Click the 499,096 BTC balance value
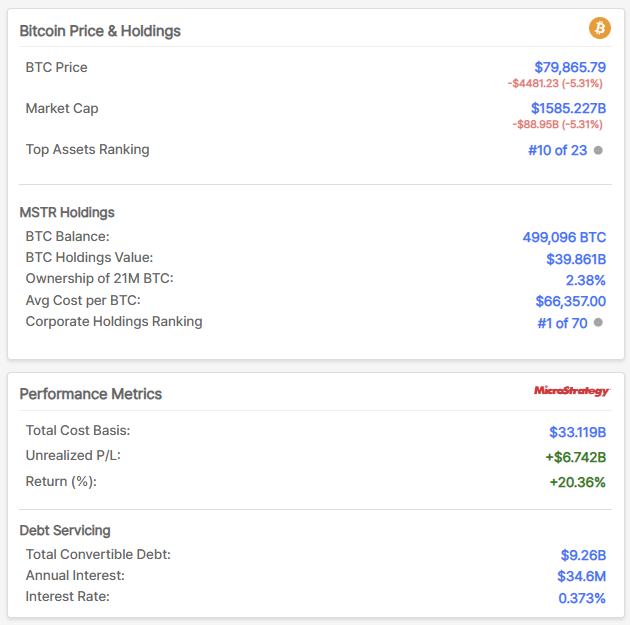The image size is (630, 625). click(564, 237)
